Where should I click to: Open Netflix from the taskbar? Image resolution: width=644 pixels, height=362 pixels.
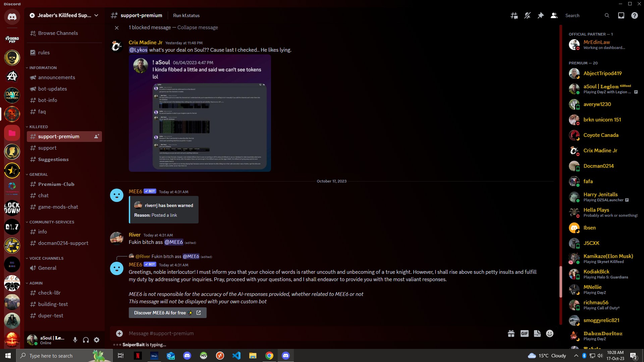138,356
